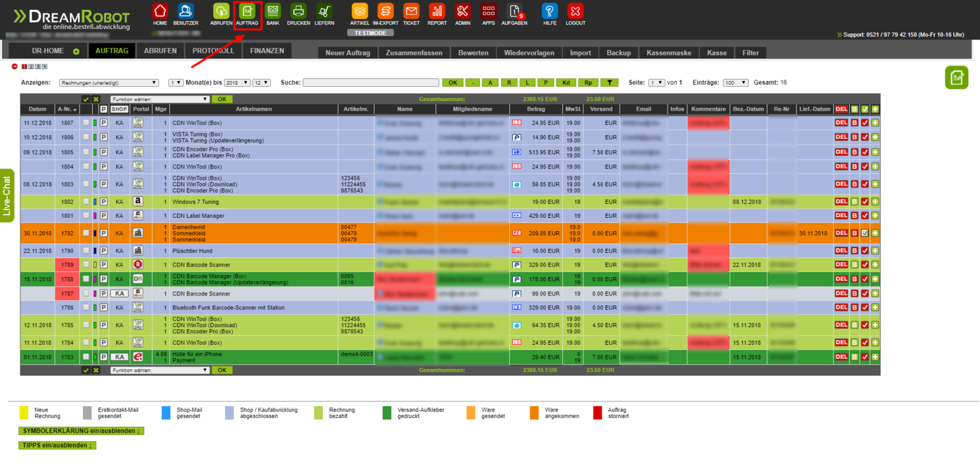Open the AUFTRAG toolbar icon
Screen dimensions: 980x466
[247, 11]
